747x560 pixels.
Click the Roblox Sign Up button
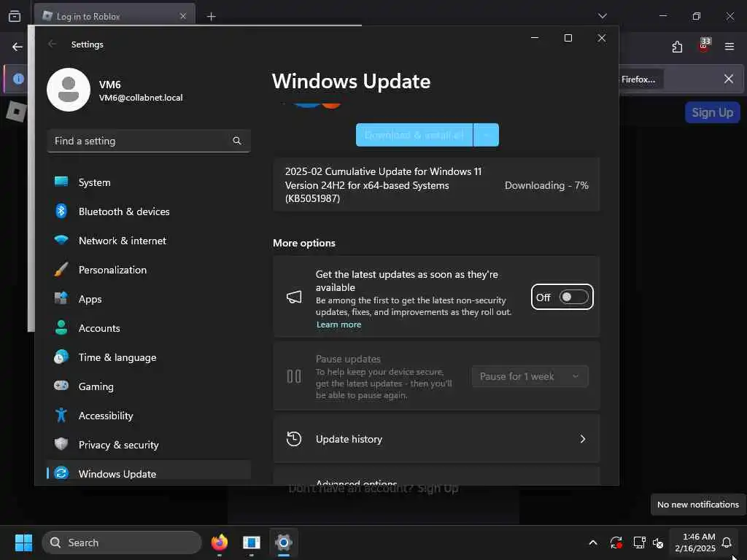point(712,112)
